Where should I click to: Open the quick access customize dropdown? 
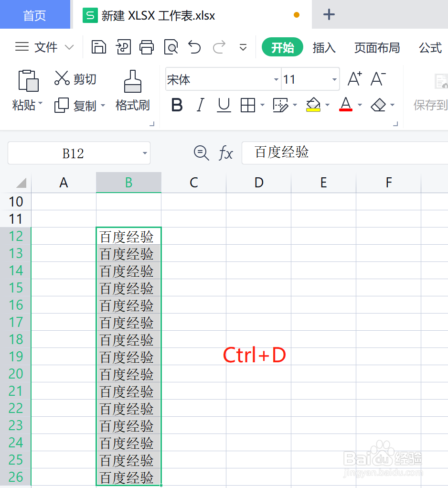coord(243,48)
